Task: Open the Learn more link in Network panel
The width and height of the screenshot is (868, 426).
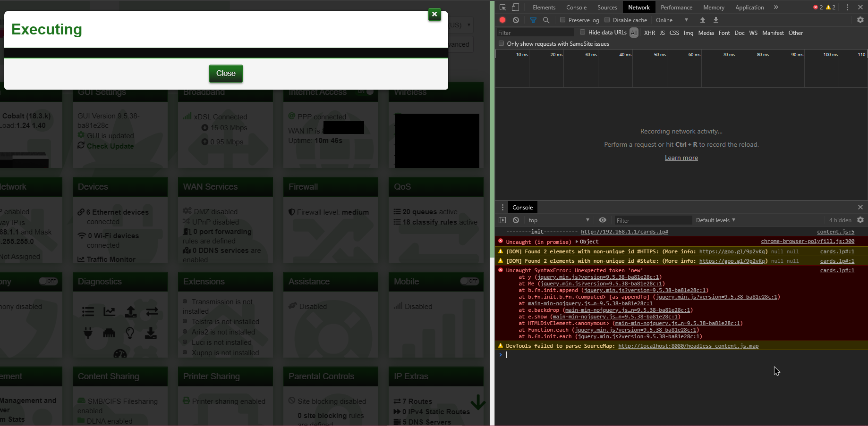Action: point(681,157)
